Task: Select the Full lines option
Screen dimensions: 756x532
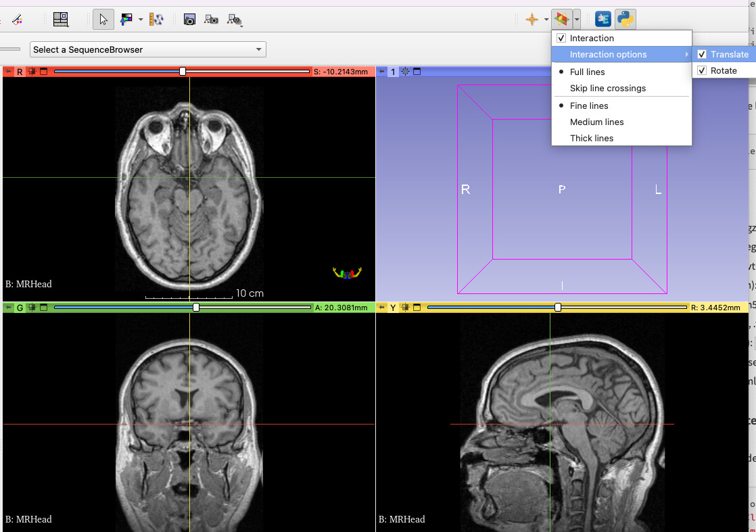Action: pos(621,72)
